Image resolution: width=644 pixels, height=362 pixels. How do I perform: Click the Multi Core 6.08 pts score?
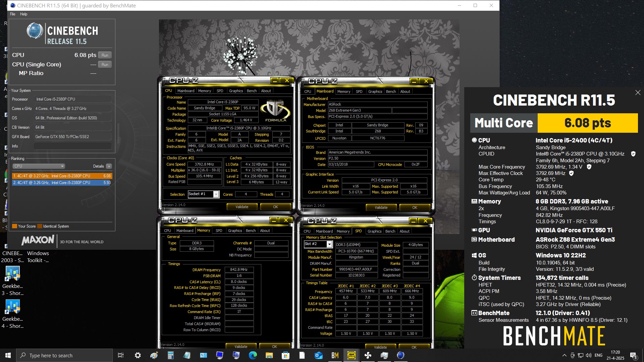coord(588,123)
